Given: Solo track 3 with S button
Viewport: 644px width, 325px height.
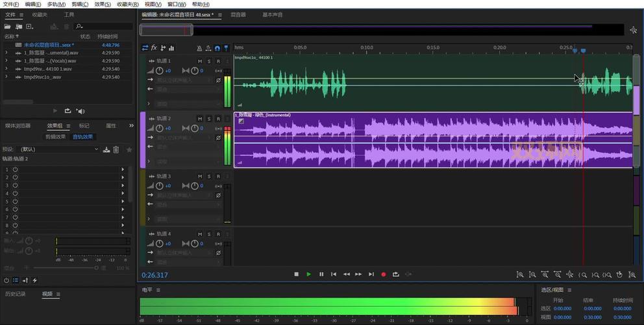Looking at the screenshot, I should [209, 177].
